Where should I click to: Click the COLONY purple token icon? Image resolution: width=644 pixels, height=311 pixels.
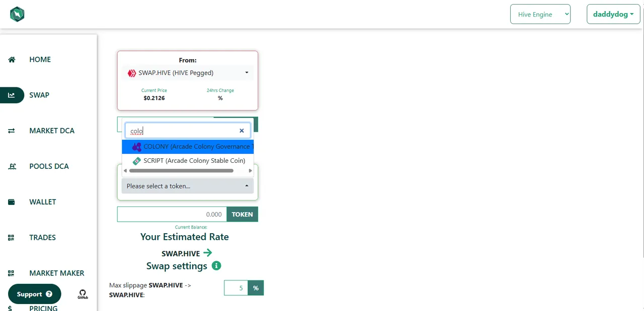(136, 147)
